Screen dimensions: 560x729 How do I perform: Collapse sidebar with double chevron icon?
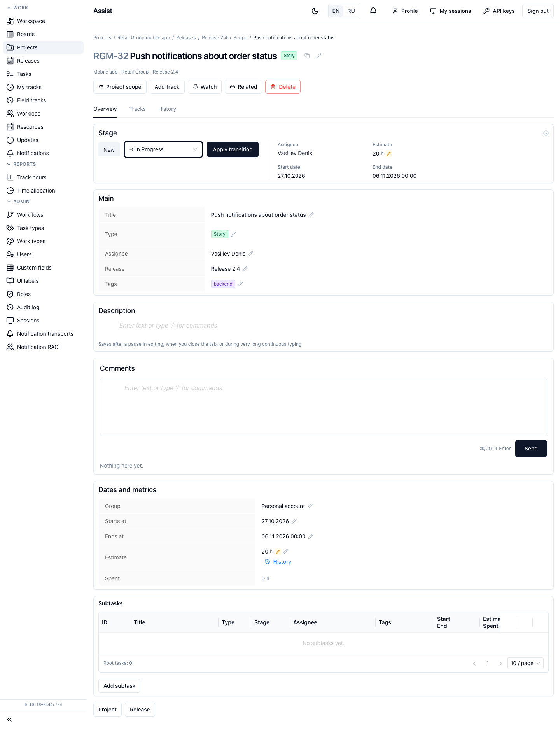coord(9,720)
